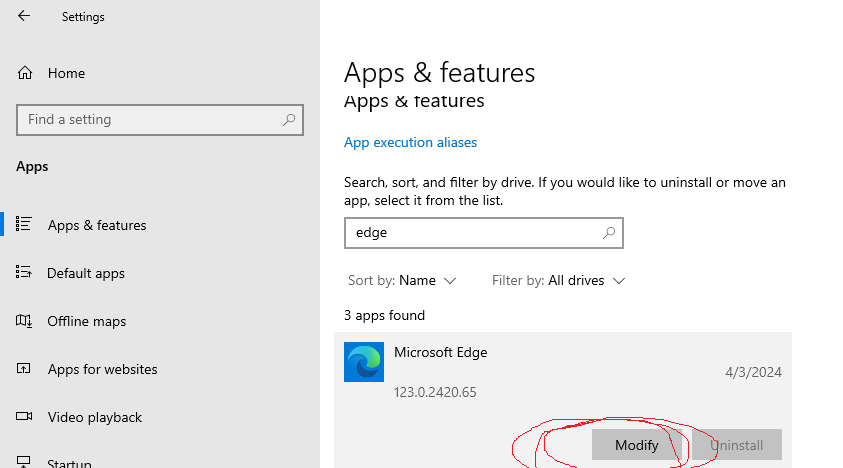This screenshot has height=468, width=843.
Task: Go back using the Settings back arrow
Action: (x=24, y=16)
